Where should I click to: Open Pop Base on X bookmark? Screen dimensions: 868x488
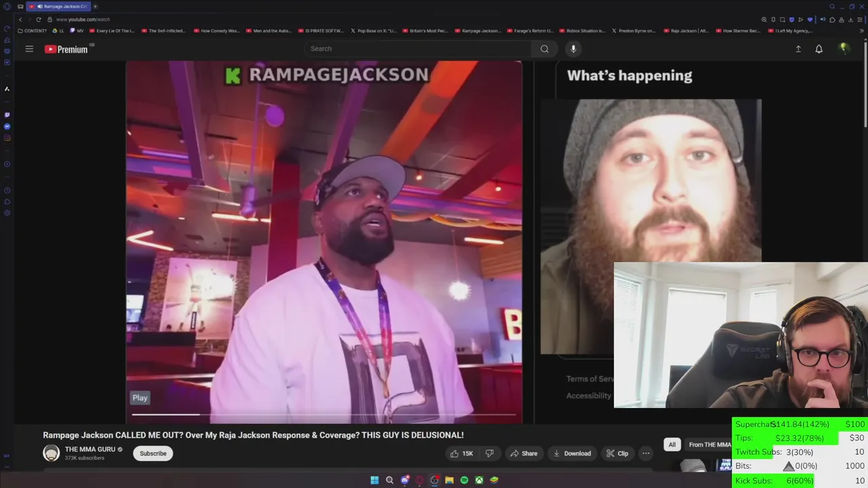374,30
